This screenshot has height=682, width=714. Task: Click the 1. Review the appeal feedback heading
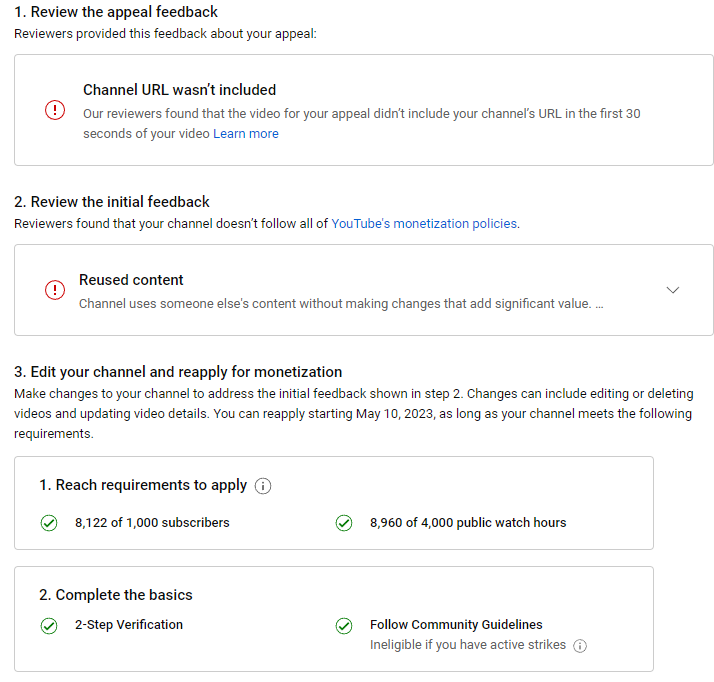tap(116, 12)
